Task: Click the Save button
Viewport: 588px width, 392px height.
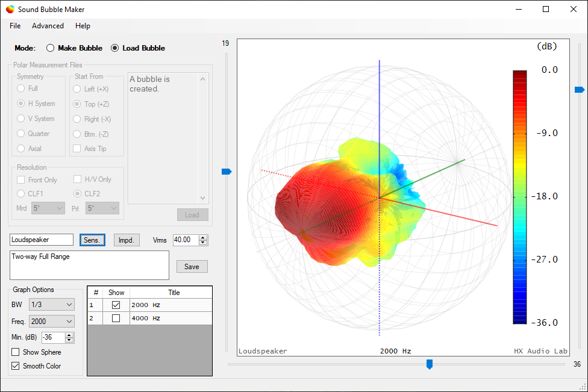Action: [x=192, y=267]
